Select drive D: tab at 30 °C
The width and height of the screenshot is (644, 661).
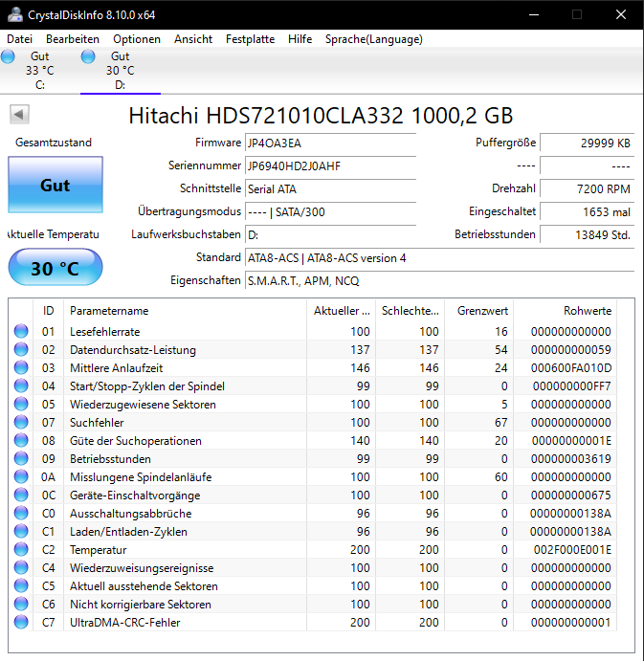pyautogui.click(x=121, y=71)
